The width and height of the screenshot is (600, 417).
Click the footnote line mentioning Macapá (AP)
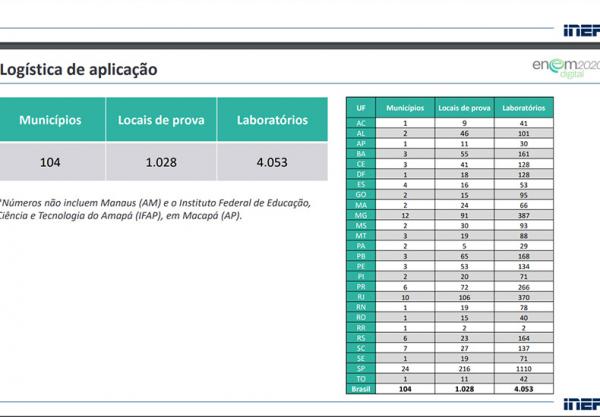click(x=121, y=216)
